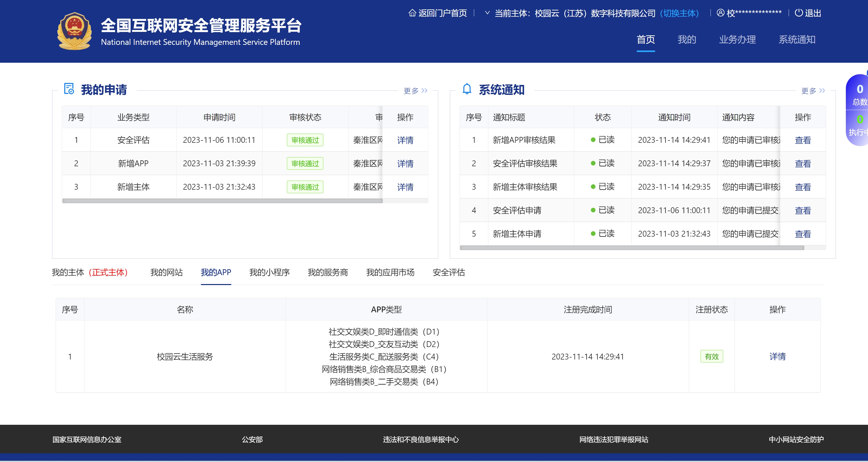
Task: Switch to the 安全评估 tab
Action: tap(449, 272)
